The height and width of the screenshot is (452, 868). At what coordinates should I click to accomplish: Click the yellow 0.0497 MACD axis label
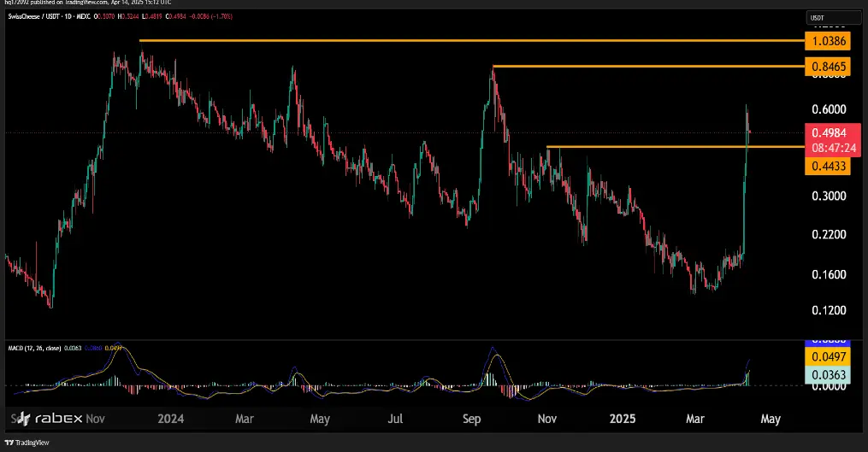827,357
